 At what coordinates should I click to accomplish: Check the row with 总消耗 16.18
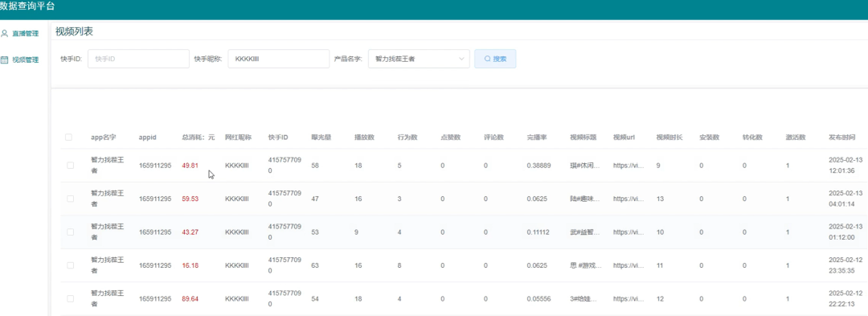(x=70, y=265)
